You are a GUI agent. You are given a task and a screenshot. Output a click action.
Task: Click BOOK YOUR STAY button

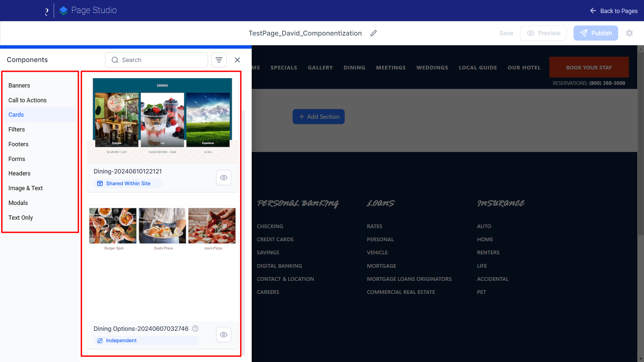pyautogui.click(x=589, y=67)
